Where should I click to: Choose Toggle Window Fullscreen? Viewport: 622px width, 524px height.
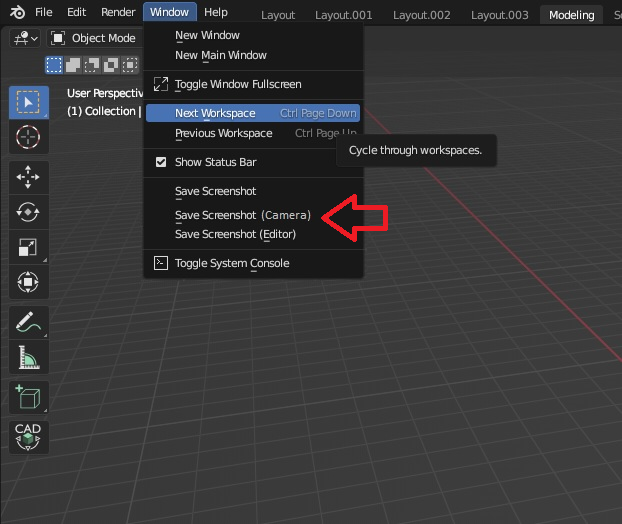coord(253,84)
